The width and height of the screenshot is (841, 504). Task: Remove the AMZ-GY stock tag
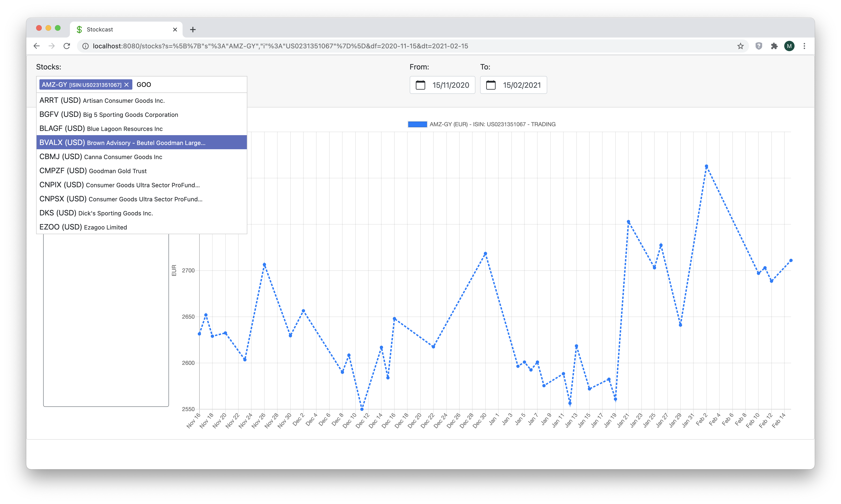tap(126, 84)
